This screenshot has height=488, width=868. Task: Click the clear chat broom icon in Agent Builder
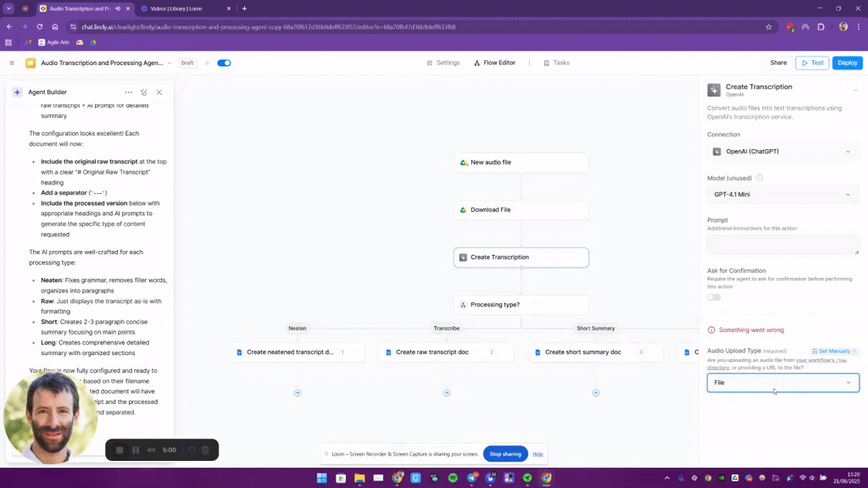[144, 92]
